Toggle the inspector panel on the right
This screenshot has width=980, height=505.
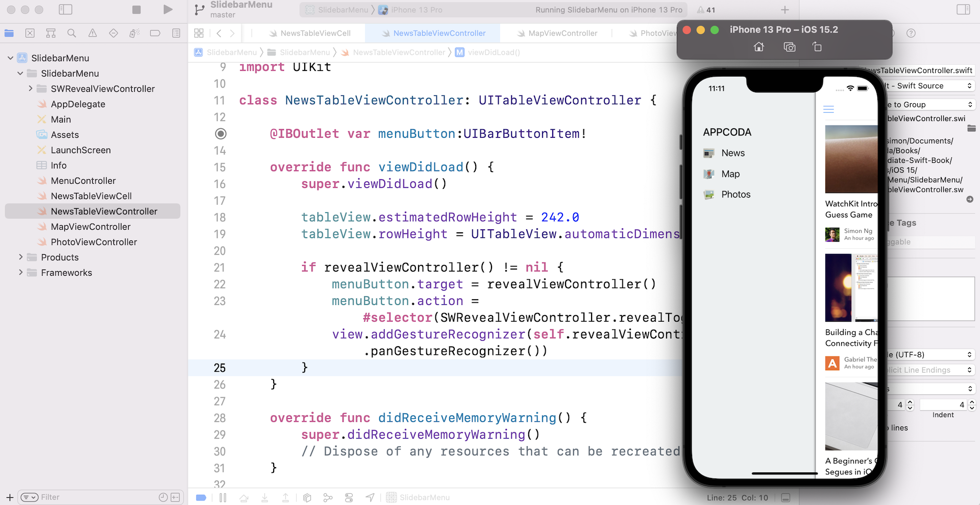point(963,10)
